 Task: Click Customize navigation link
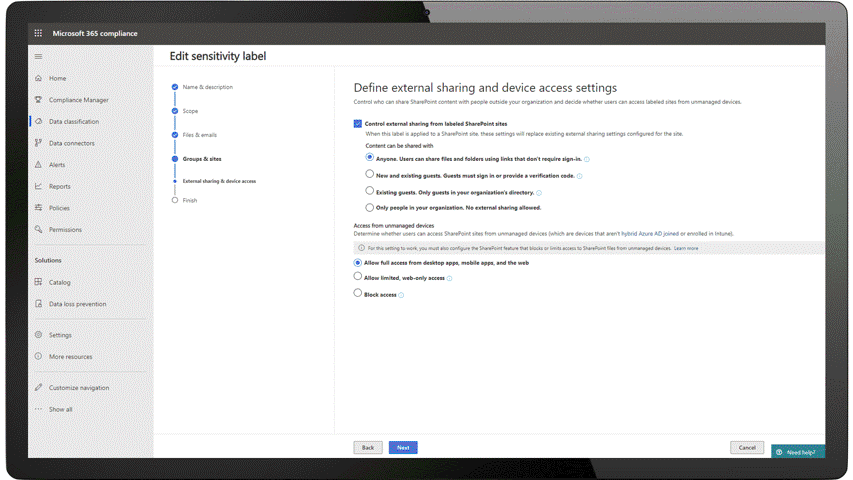click(79, 388)
